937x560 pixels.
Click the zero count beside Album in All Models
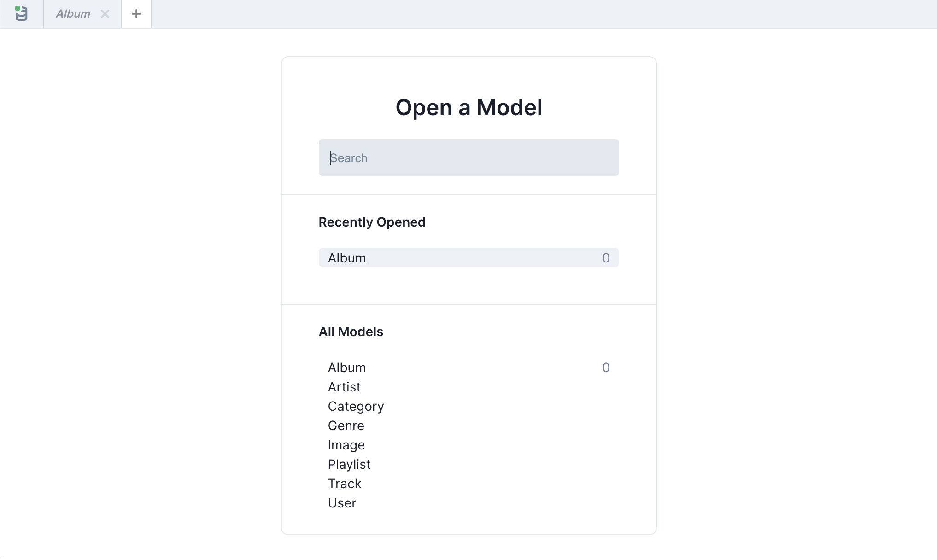pos(606,367)
